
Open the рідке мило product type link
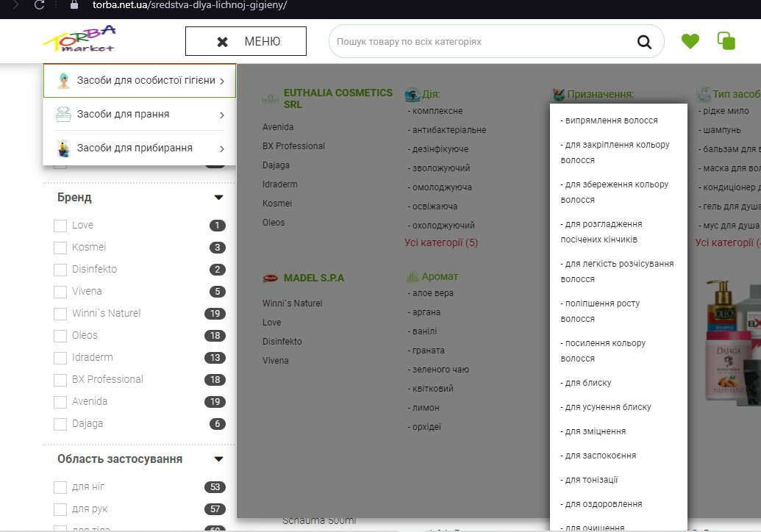(x=724, y=111)
